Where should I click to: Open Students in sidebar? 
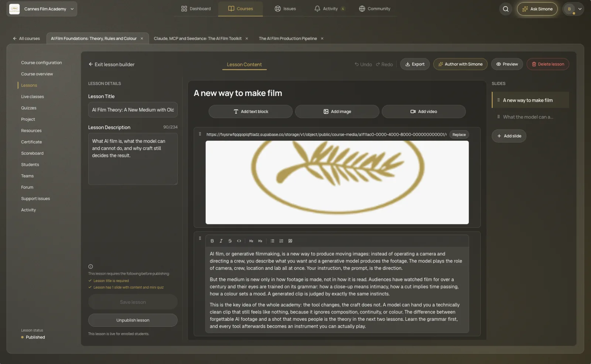[30, 165]
